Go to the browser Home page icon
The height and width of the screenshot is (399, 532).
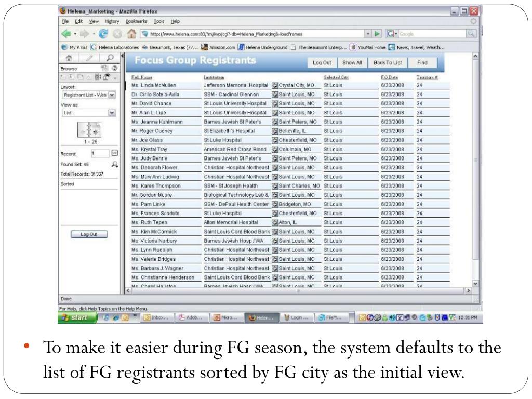pos(131,34)
